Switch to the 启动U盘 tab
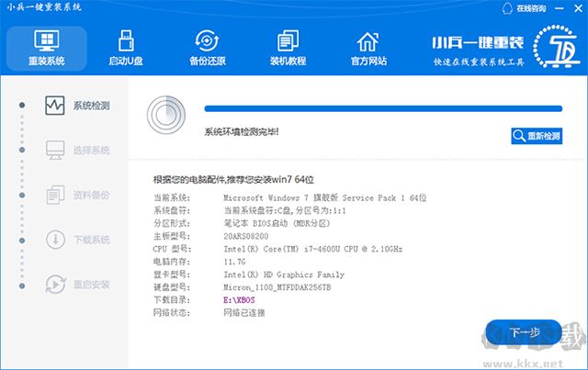588x370 pixels. tap(126, 49)
